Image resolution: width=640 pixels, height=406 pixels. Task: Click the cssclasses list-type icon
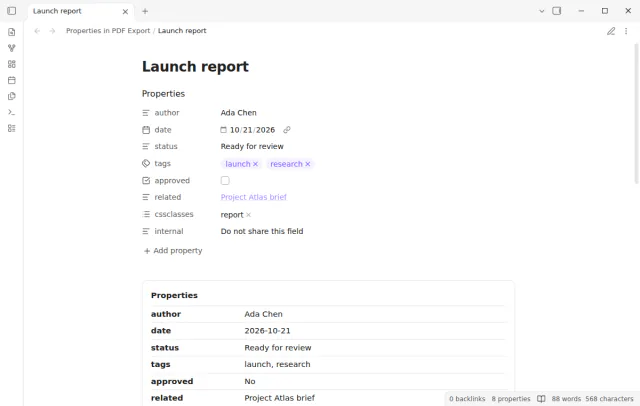146,214
